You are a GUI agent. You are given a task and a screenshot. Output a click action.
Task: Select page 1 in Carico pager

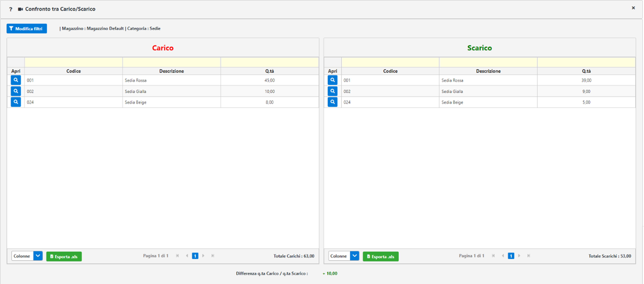tap(195, 256)
